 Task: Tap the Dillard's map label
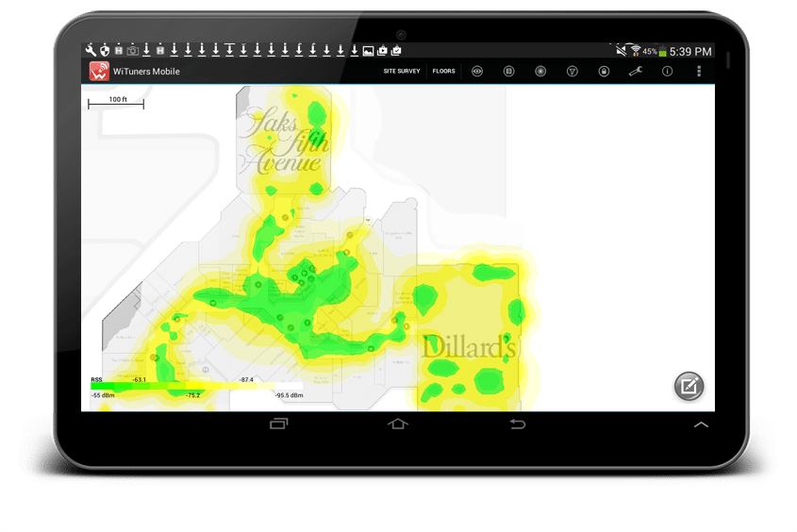tap(469, 346)
